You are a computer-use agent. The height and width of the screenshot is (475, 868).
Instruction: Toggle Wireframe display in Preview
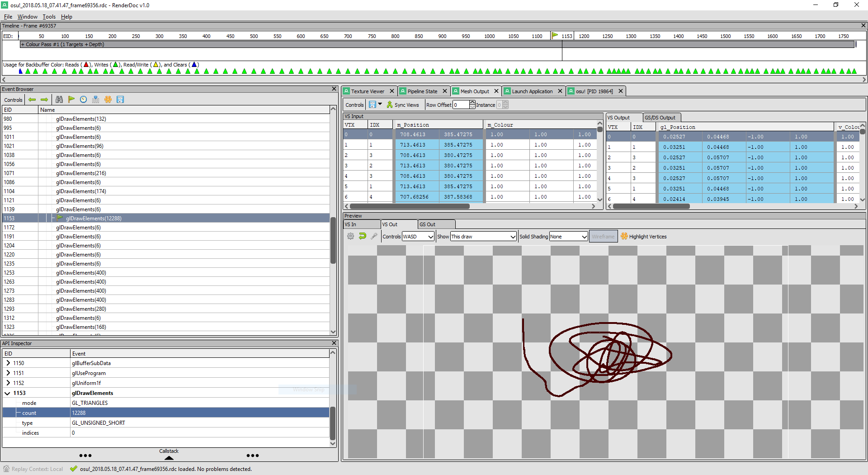603,236
